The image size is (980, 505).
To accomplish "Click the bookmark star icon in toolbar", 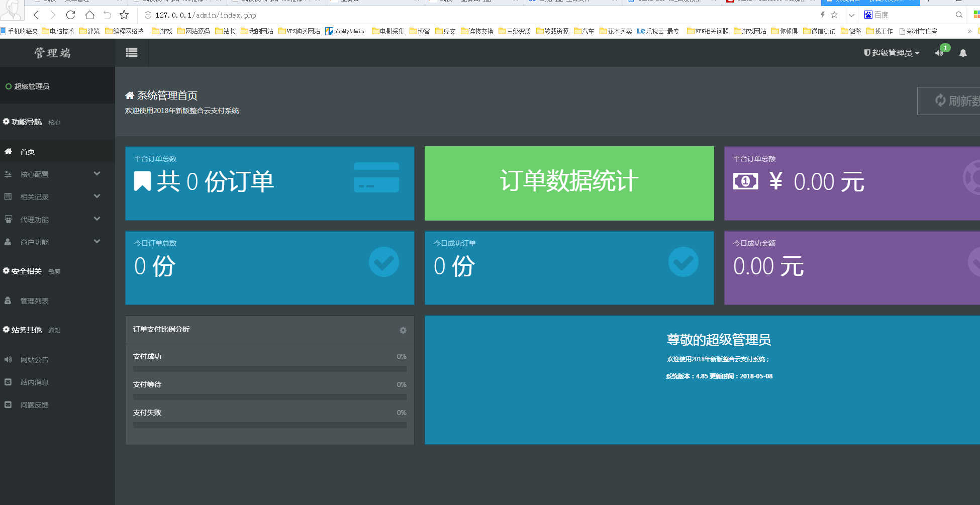I will [124, 15].
